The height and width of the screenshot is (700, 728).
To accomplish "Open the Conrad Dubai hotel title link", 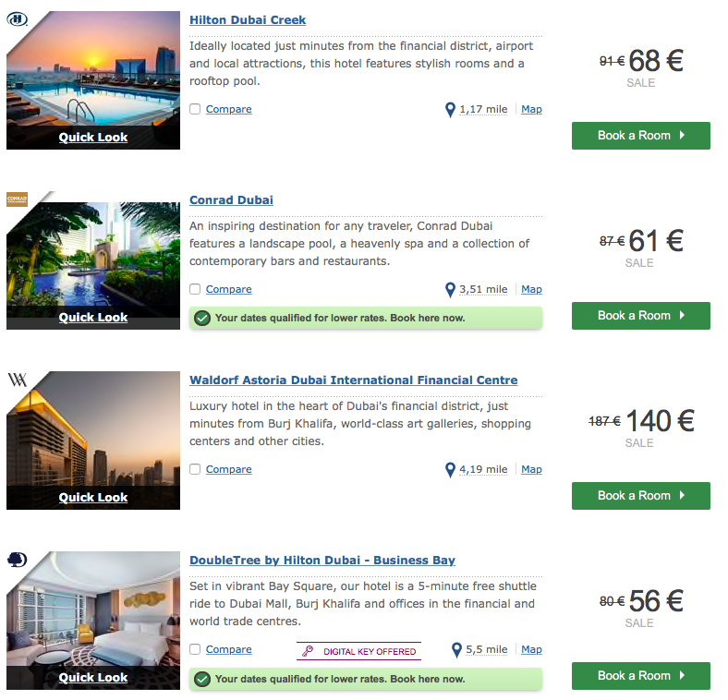I will (231, 200).
